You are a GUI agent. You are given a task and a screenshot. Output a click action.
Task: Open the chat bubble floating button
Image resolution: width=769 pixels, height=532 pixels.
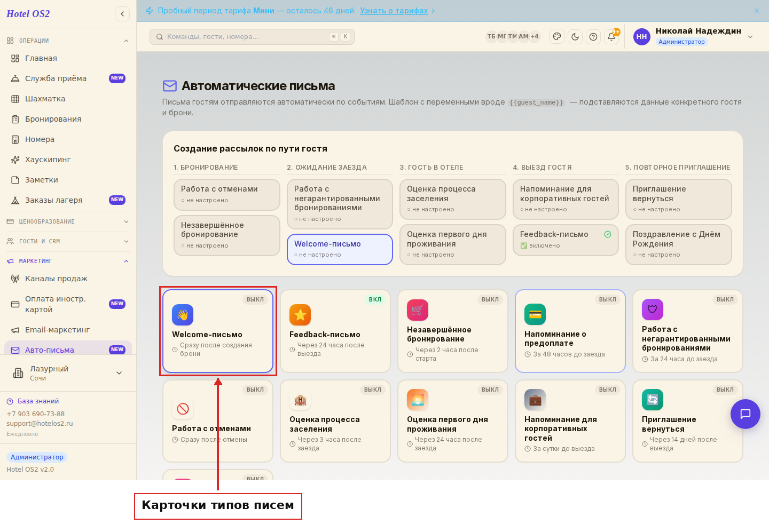pos(746,414)
